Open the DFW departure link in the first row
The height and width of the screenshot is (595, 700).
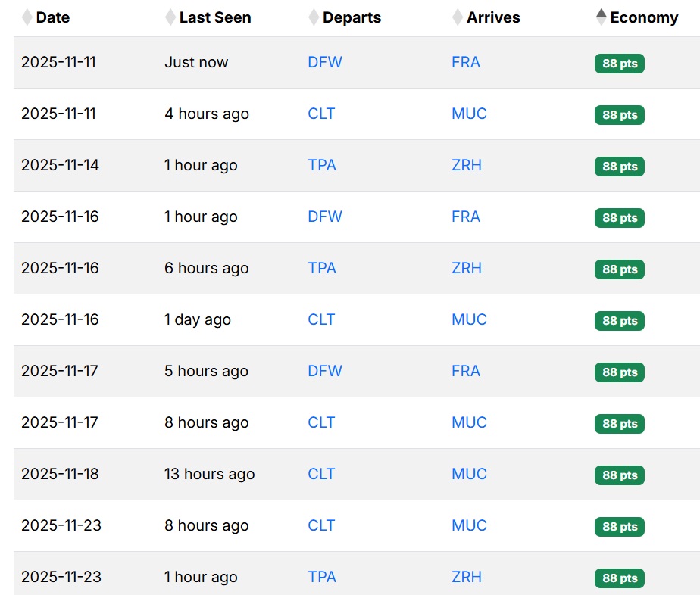pos(324,62)
